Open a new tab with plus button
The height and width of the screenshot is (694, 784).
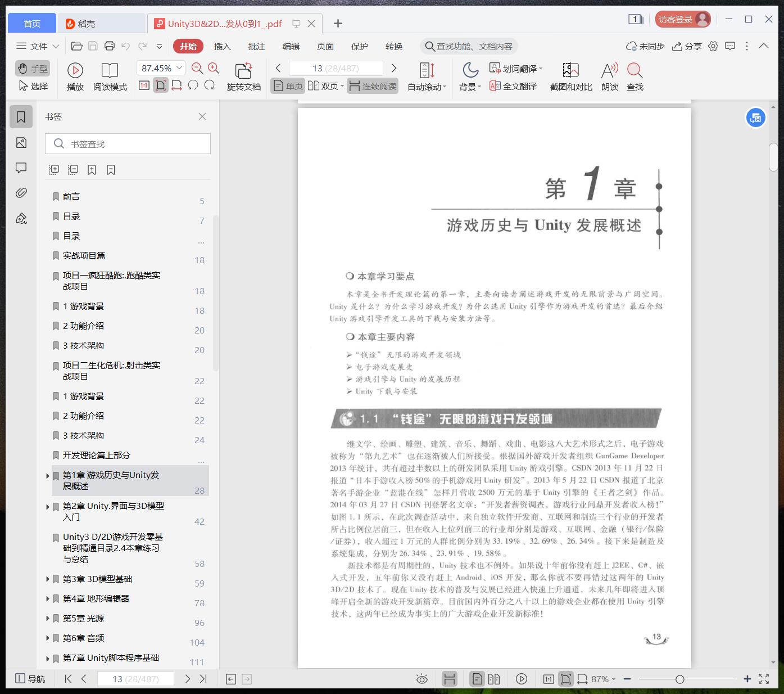point(338,23)
